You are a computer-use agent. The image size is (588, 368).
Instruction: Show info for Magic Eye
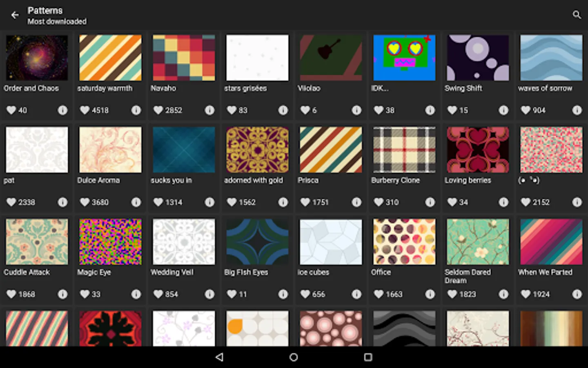coord(136,294)
